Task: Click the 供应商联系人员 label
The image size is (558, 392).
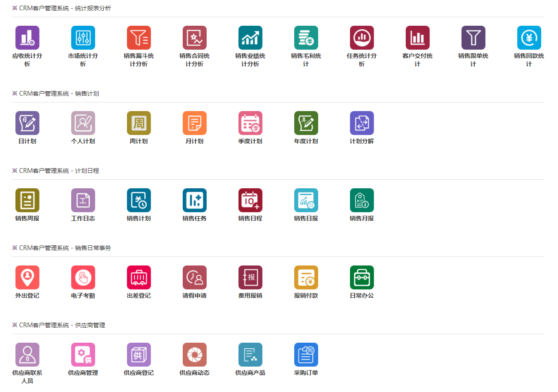Action: point(27,377)
